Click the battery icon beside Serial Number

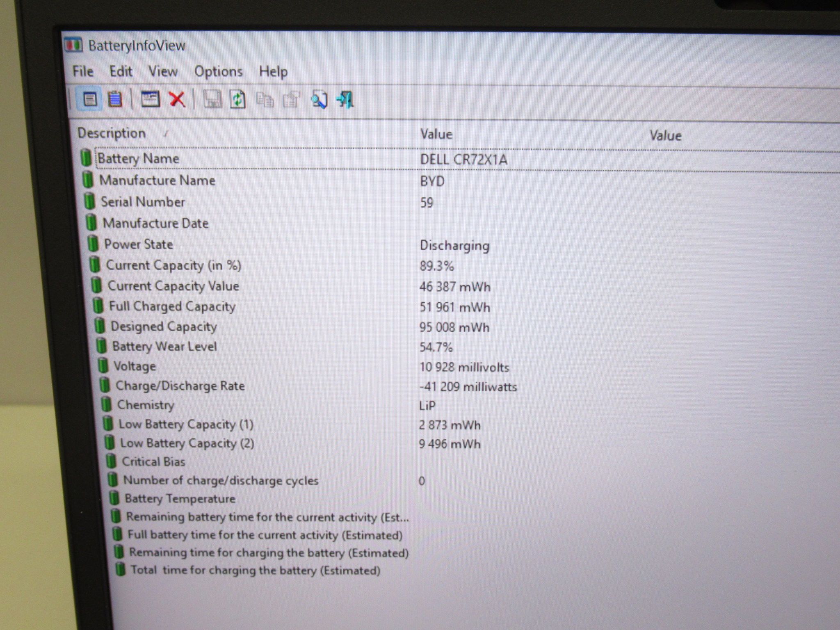coord(89,201)
